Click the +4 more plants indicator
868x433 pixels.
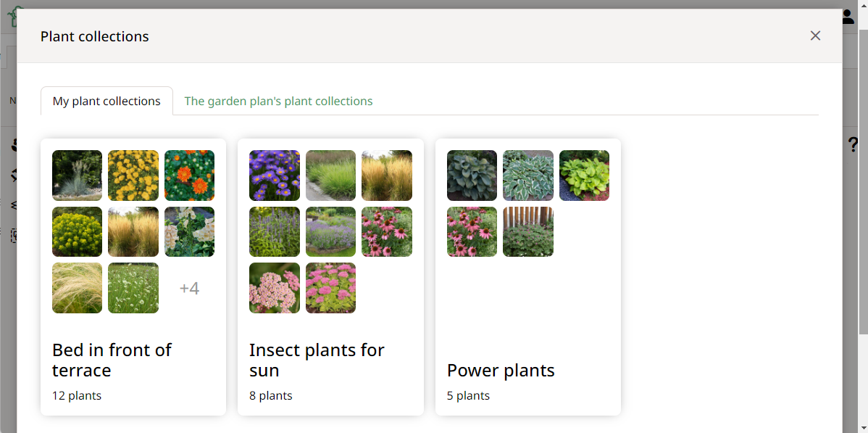click(189, 288)
